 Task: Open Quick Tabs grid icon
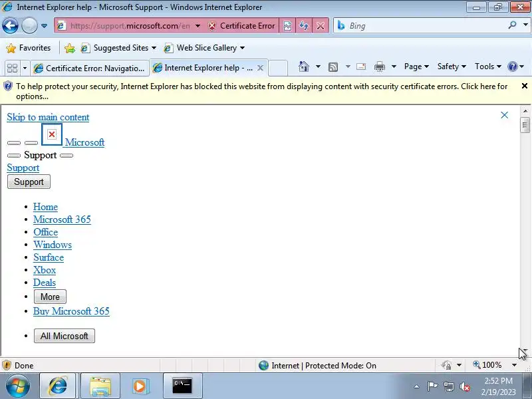pos(13,68)
